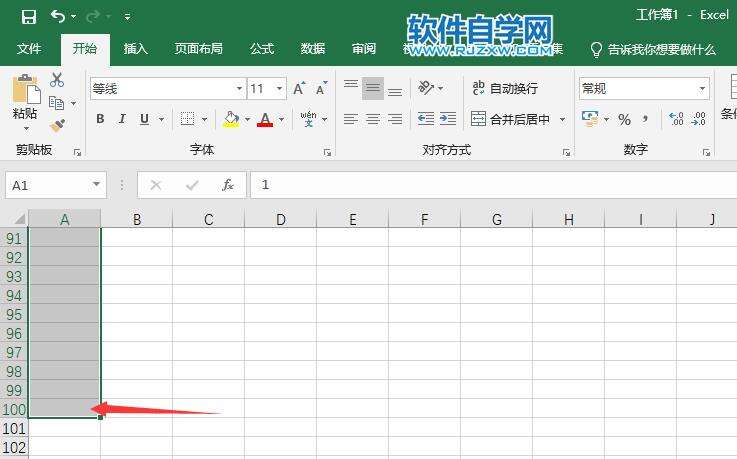Click the wén phonetic guide icon
The width and height of the screenshot is (737, 459).
pos(308,119)
